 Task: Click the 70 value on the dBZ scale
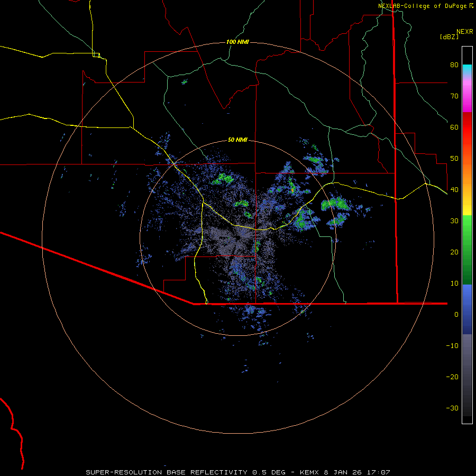pos(454,96)
